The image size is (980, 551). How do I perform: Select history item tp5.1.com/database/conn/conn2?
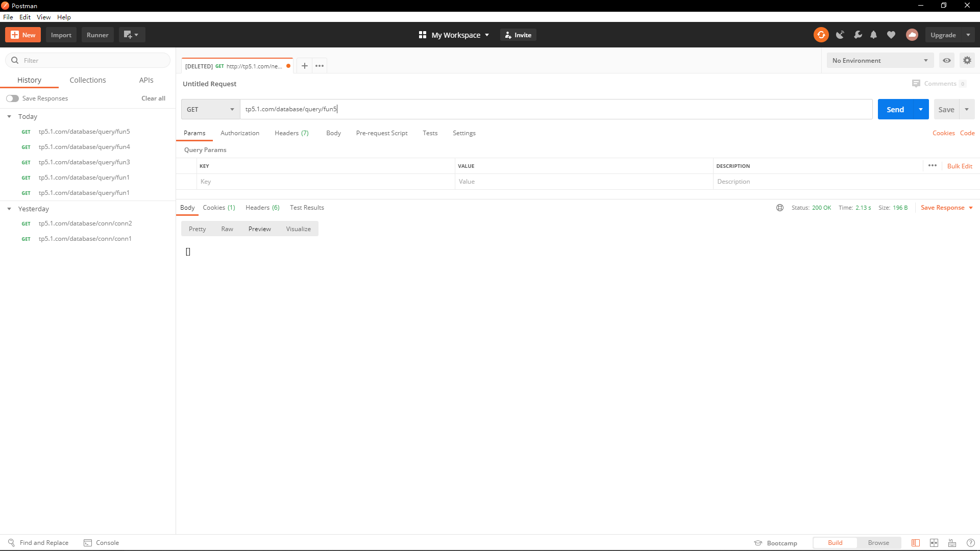[88, 223]
